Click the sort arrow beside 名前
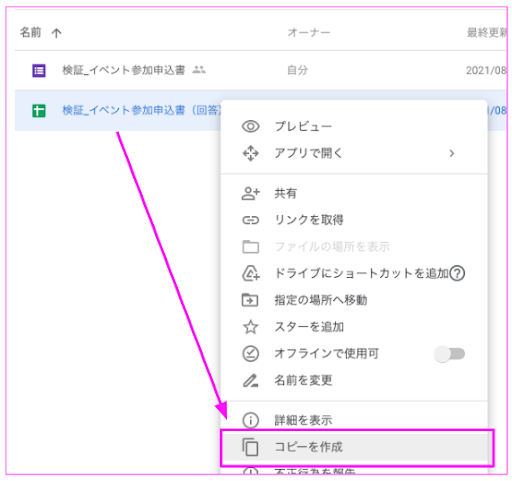512x481 pixels. pyautogui.click(x=56, y=33)
